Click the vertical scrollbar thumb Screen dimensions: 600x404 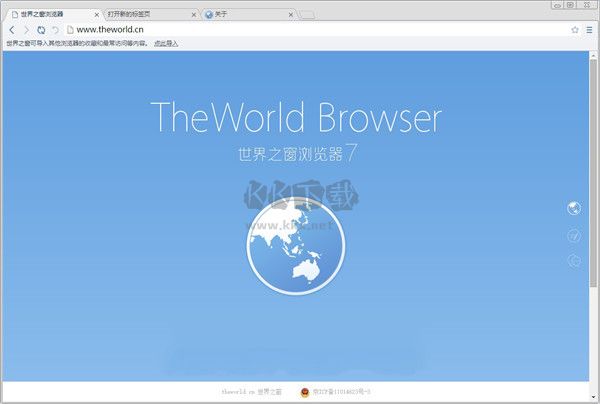point(593,173)
